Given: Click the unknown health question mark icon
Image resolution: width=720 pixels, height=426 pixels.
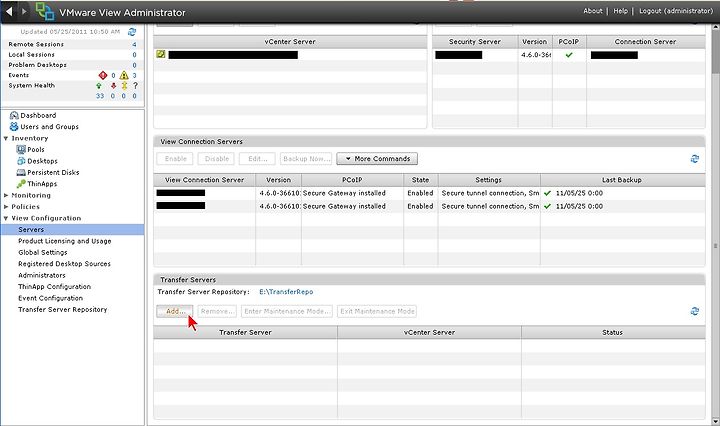Looking at the screenshot, I should coord(135,85).
